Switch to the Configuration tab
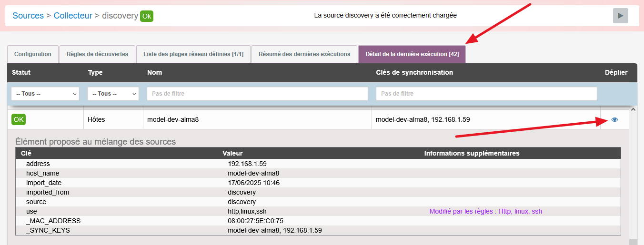 click(x=33, y=54)
